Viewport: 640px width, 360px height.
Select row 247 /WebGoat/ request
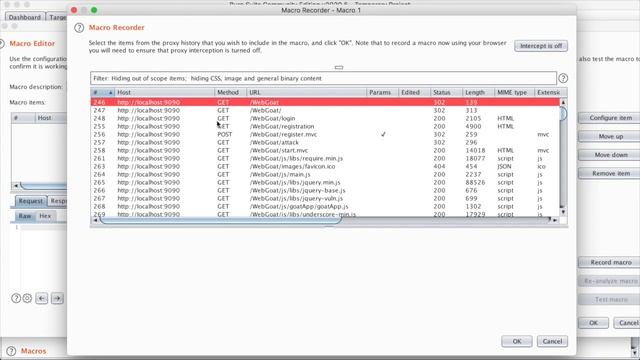325,111
